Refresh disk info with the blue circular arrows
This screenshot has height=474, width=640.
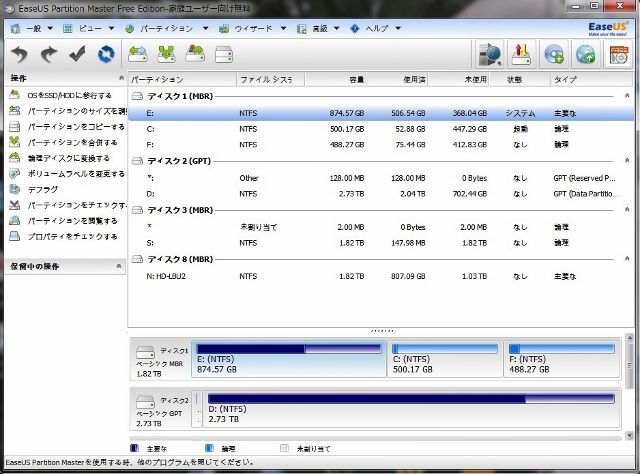[106, 54]
